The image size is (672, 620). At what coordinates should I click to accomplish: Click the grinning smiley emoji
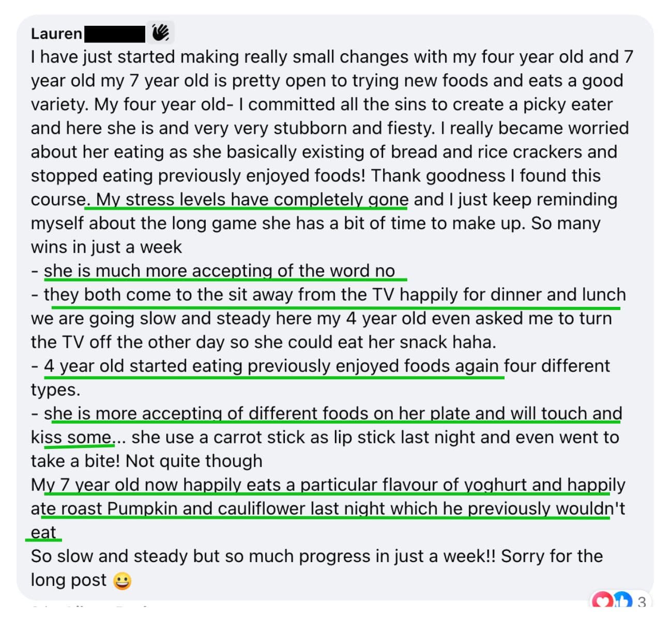pos(122,581)
